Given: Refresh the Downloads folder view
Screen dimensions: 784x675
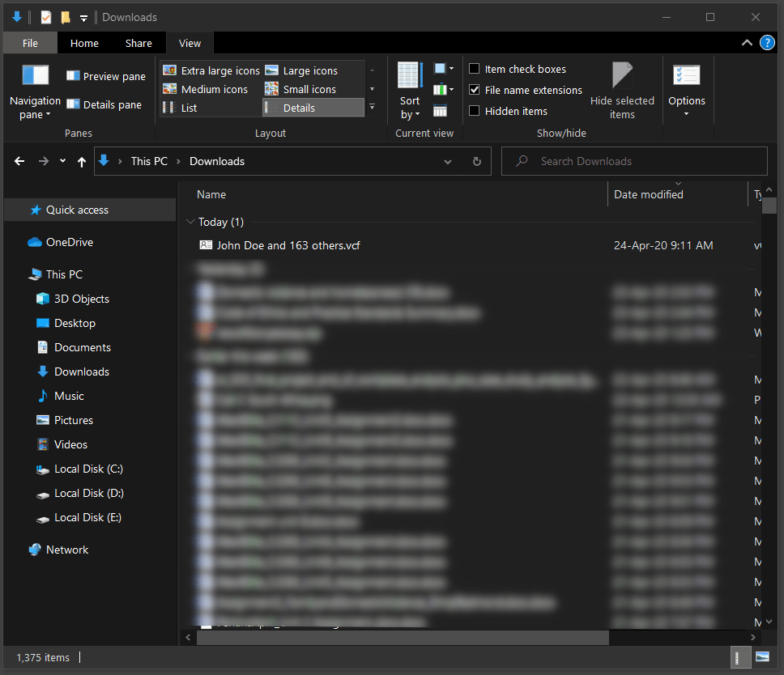Looking at the screenshot, I should (477, 162).
